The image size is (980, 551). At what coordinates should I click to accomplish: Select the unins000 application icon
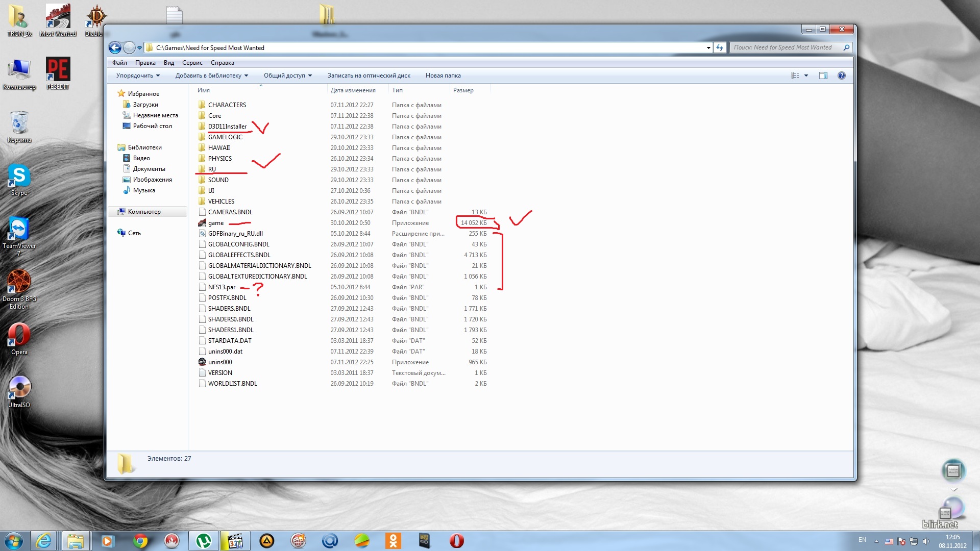[202, 362]
